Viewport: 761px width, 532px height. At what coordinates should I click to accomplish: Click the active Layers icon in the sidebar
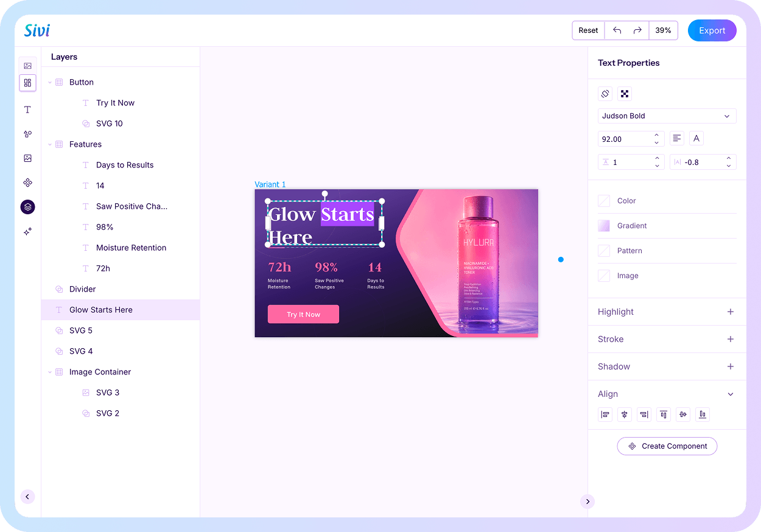tap(27, 207)
